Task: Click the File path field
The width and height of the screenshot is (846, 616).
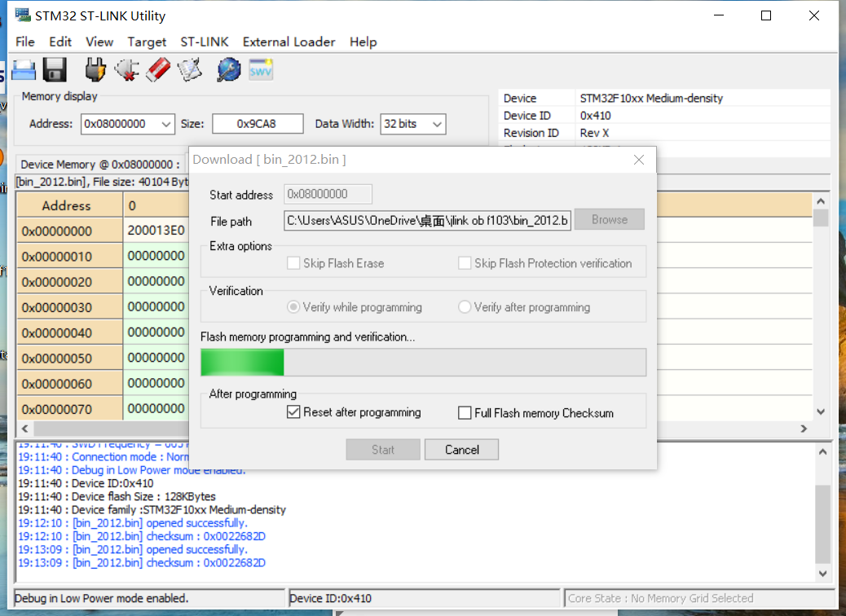Action: (x=427, y=220)
